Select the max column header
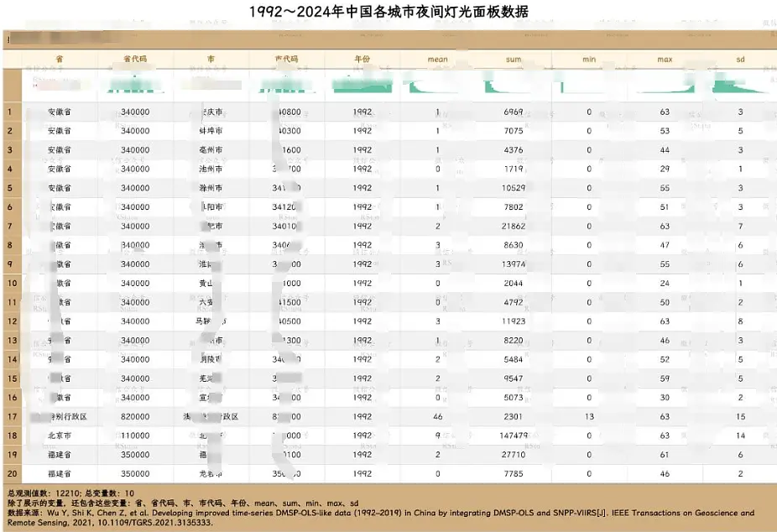 pyautogui.click(x=665, y=60)
